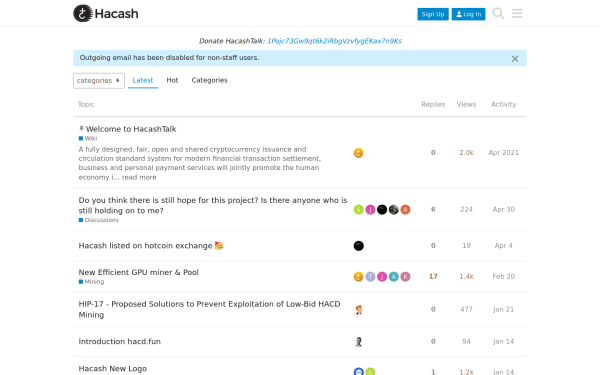The width and height of the screenshot is (600, 375).
Task: Click the Log In button
Action: 468,14
